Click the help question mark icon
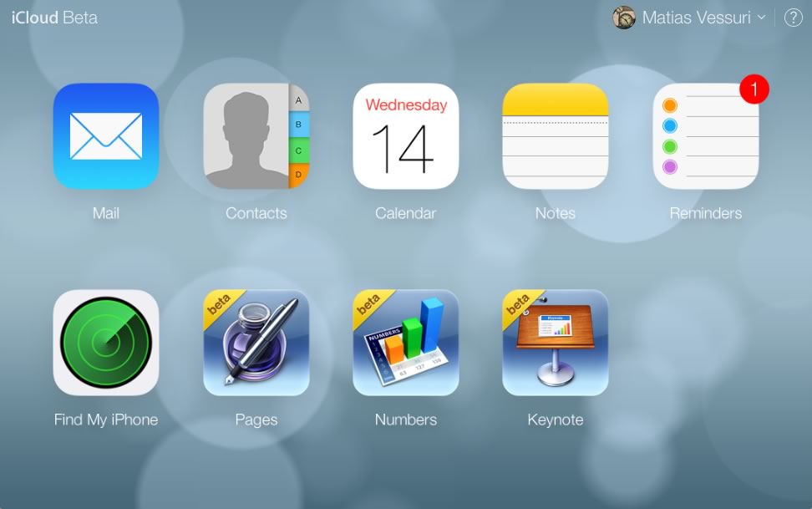The height and width of the screenshot is (509, 812). point(793,18)
